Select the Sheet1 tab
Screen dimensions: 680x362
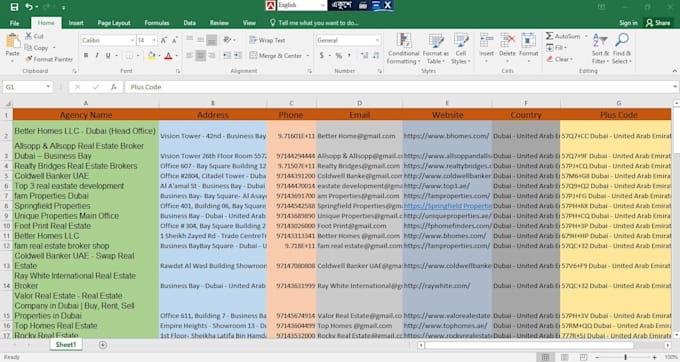coord(66,345)
